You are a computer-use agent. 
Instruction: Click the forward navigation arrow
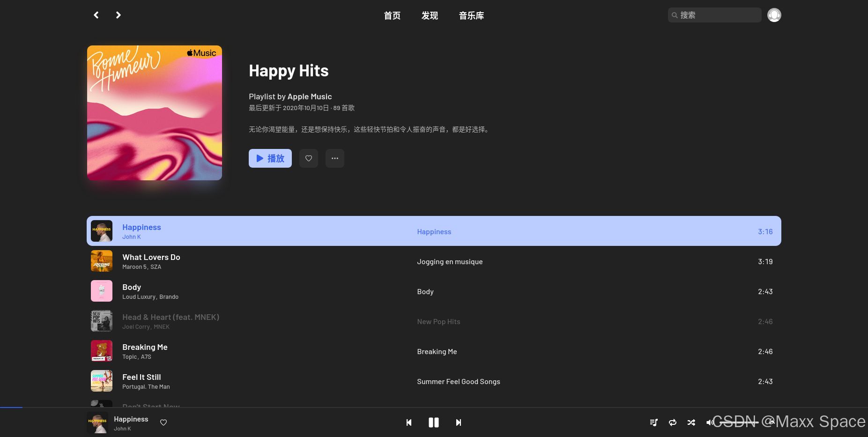click(118, 15)
